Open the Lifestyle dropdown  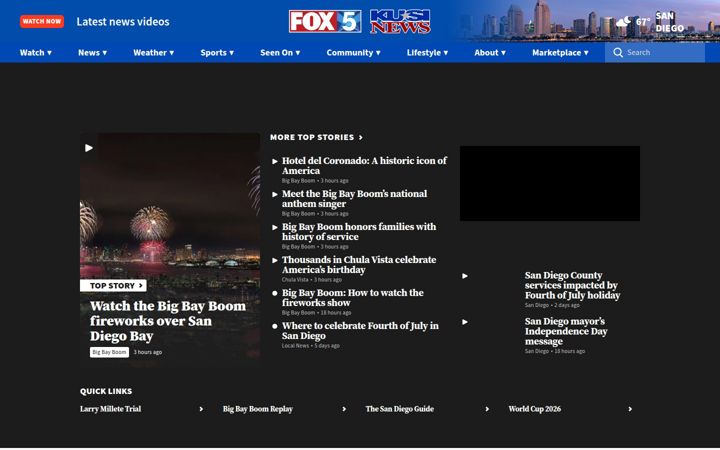click(427, 52)
